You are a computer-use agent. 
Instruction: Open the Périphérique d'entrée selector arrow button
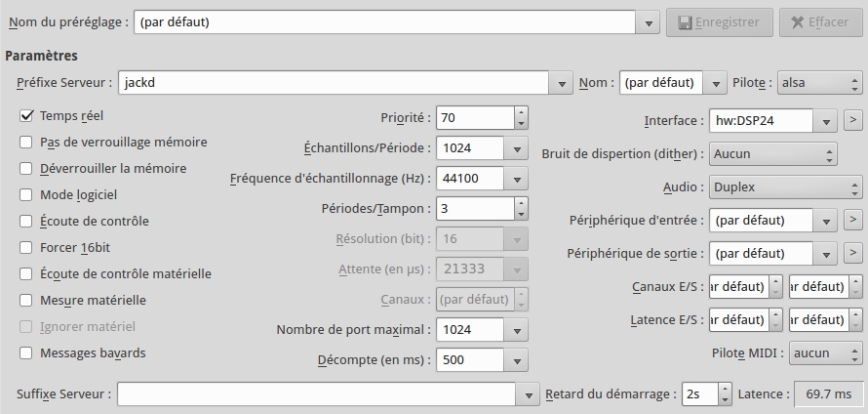pos(851,220)
